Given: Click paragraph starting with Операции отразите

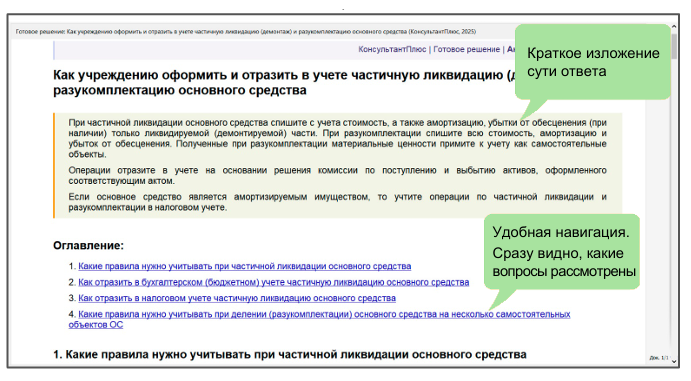Looking at the screenshot, I should 338,175.
